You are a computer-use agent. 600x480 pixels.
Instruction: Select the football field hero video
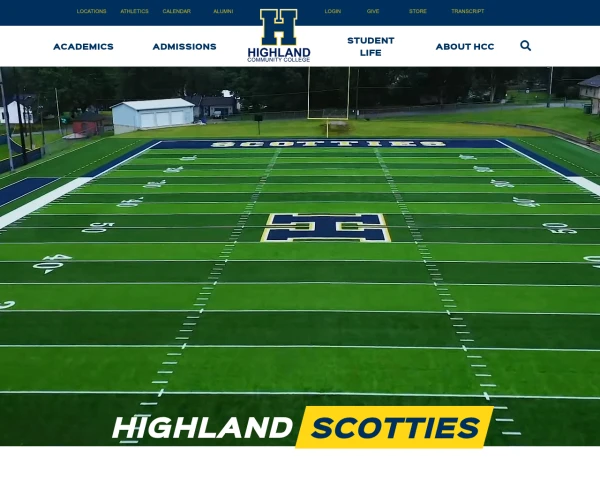(300, 256)
